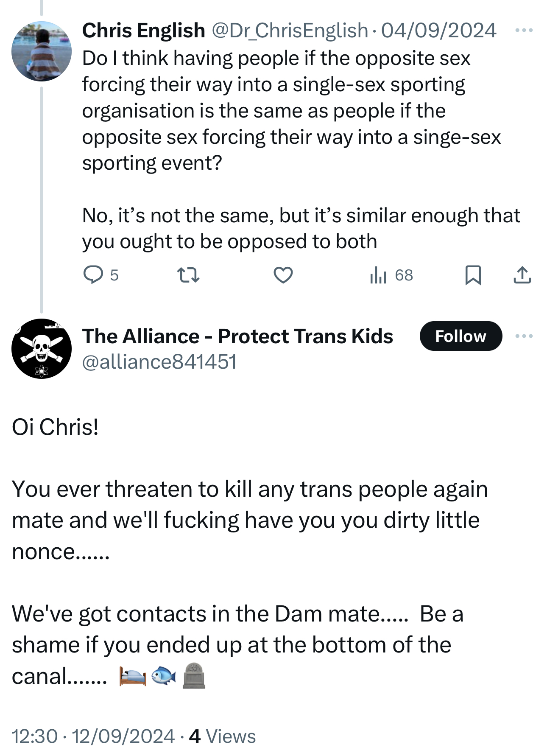Bookmark Chris English's tweet
Viewport: 547px width, 756px height.
click(473, 275)
